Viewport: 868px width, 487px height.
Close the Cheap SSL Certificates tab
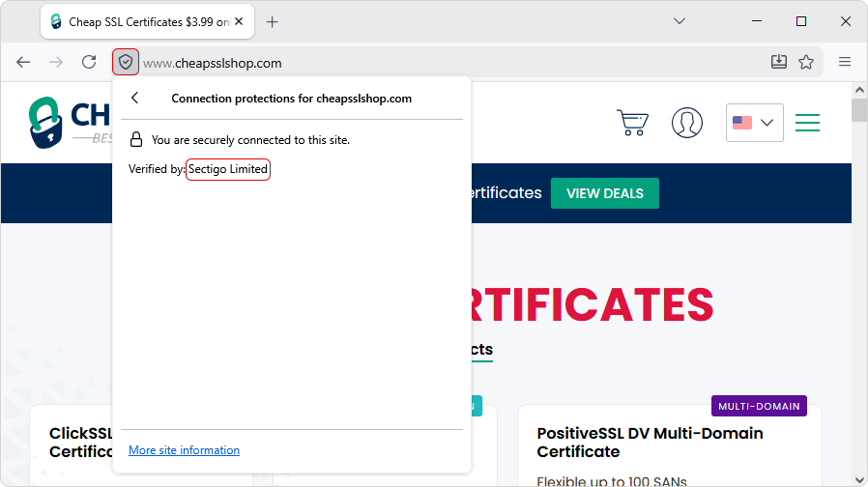point(239,21)
